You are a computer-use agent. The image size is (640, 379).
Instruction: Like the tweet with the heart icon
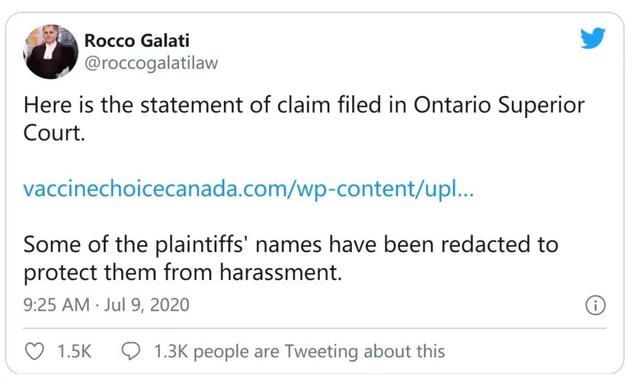(x=34, y=351)
